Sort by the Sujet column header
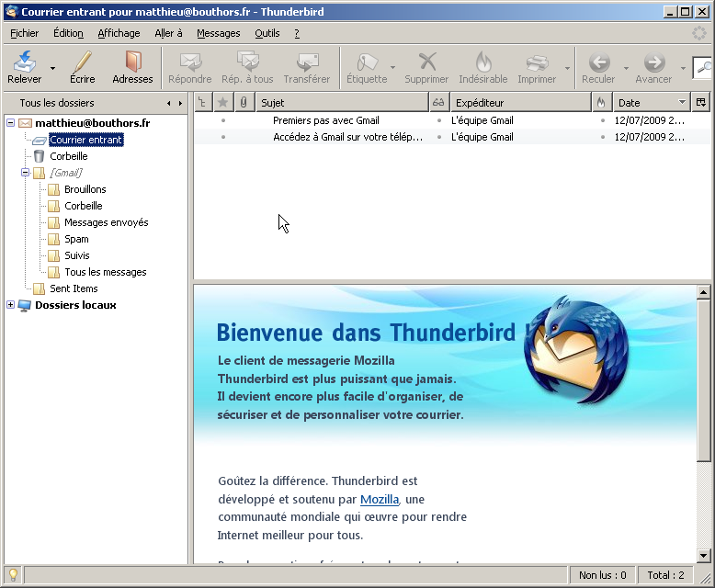This screenshot has width=715, height=588. click(x=343, y=103)
